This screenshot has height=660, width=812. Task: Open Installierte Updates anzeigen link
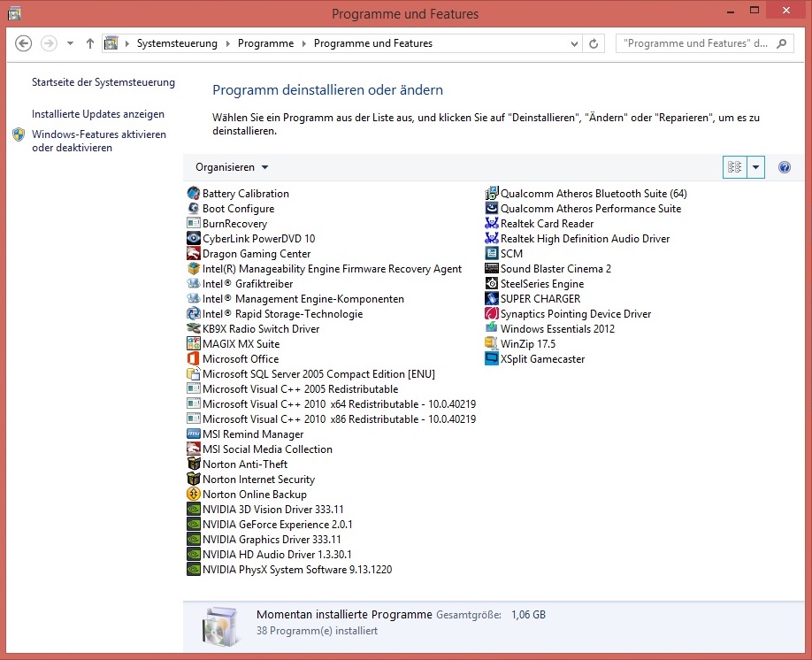point(98,114)
